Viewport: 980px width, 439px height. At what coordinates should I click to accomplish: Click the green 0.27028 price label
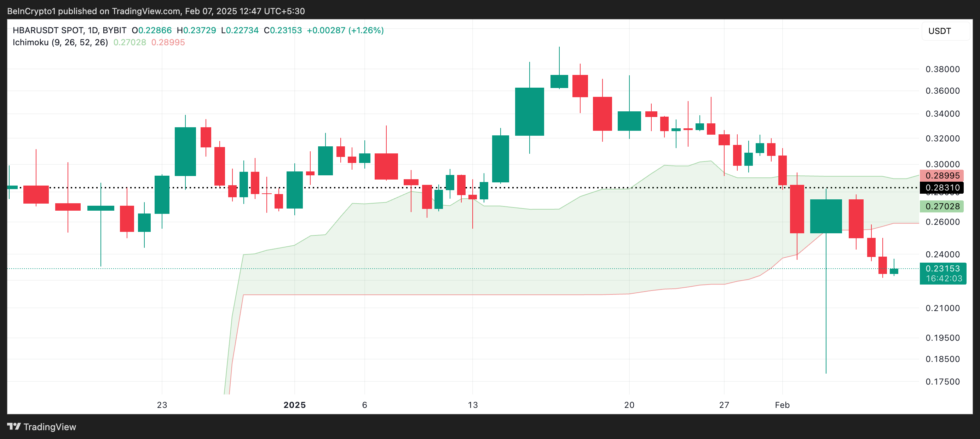click(x=941, y=206)
